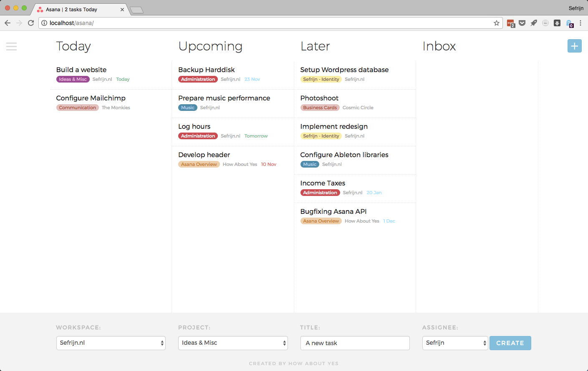588x371 pixels.
Task: Click the Cosmic Circle workspace label
Action: coord(358,108)
